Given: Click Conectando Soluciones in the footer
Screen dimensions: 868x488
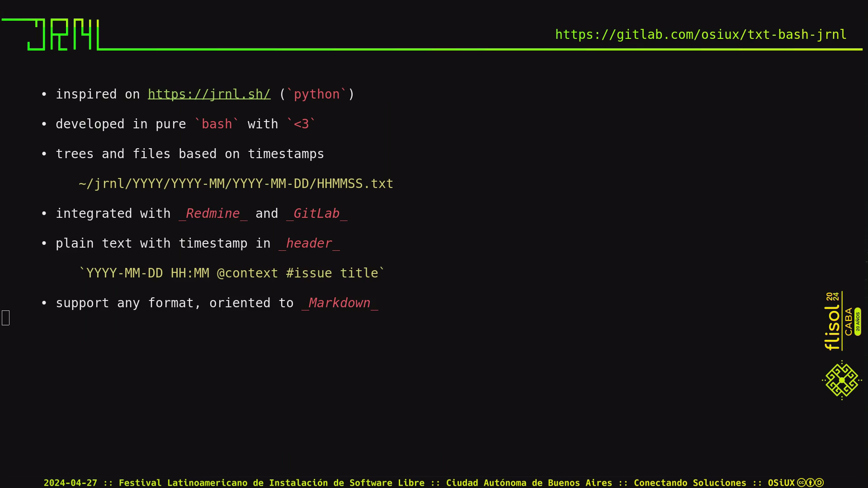Looking at the screenshot, I should 690,483.
